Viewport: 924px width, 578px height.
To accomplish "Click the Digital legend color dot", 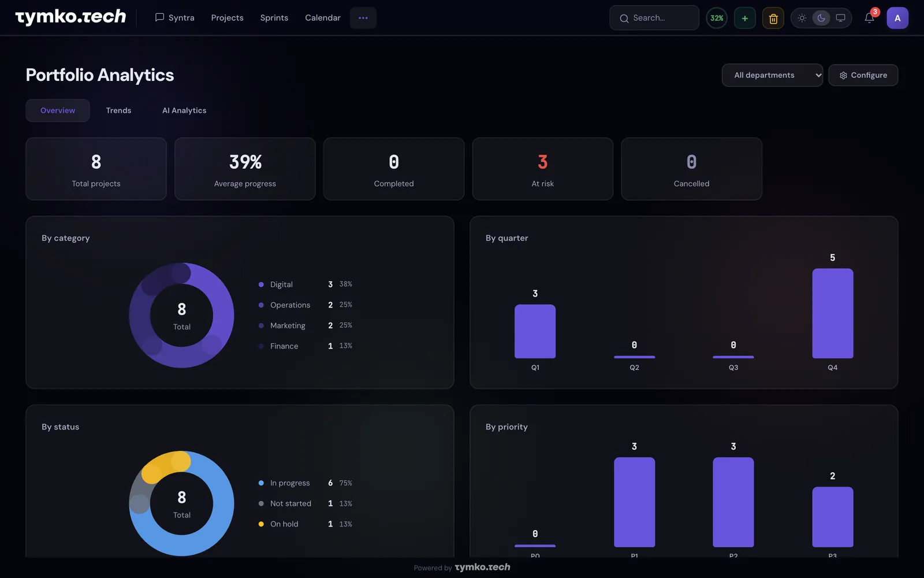I will coord(261,284).
